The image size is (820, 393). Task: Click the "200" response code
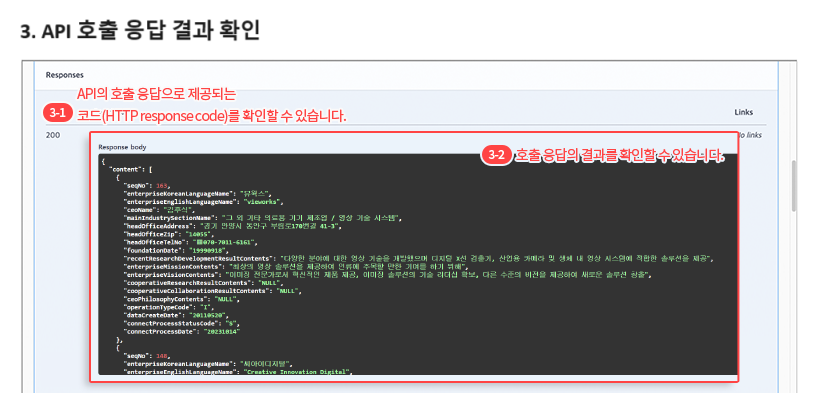(x=53, y=135)
